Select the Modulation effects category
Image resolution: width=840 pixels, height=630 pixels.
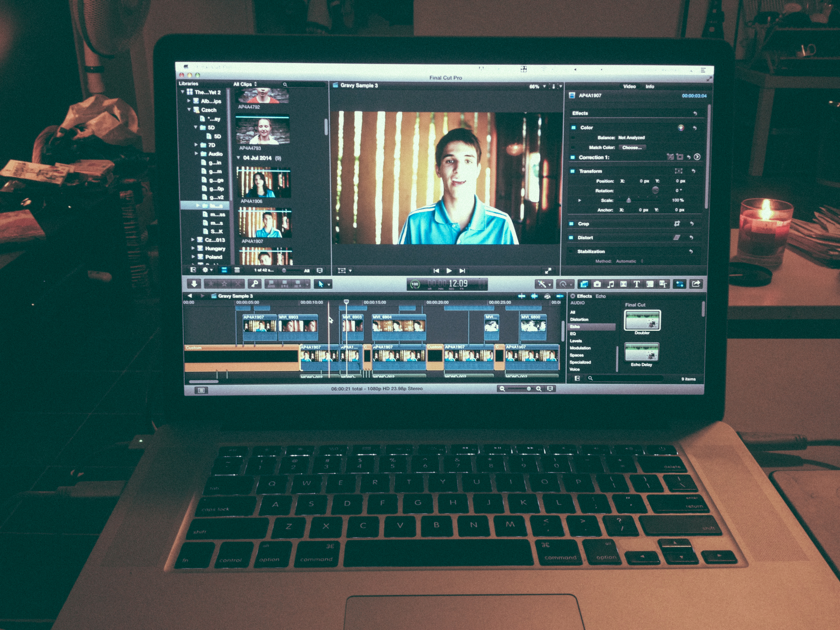[580, 348]
